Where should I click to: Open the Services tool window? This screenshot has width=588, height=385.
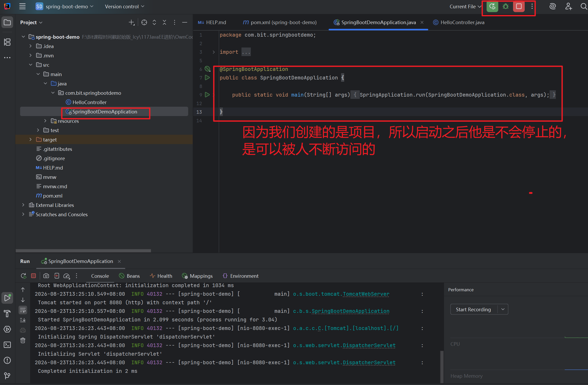pos(7,329)
